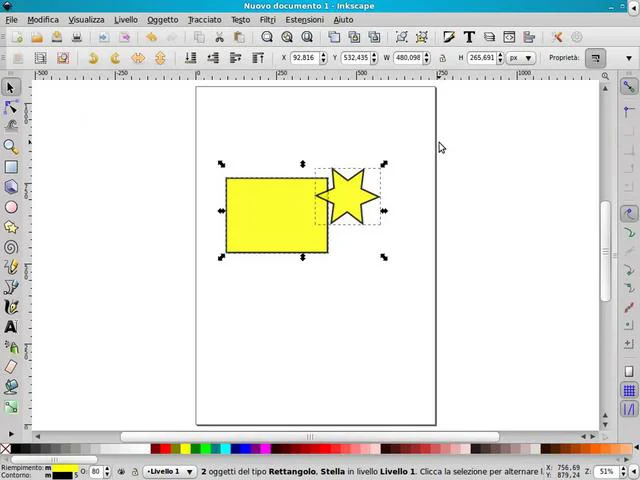This screenshot has width=640, height=480.
Task: Select the Zoom magnifier tool
Action: pos(11,147)
